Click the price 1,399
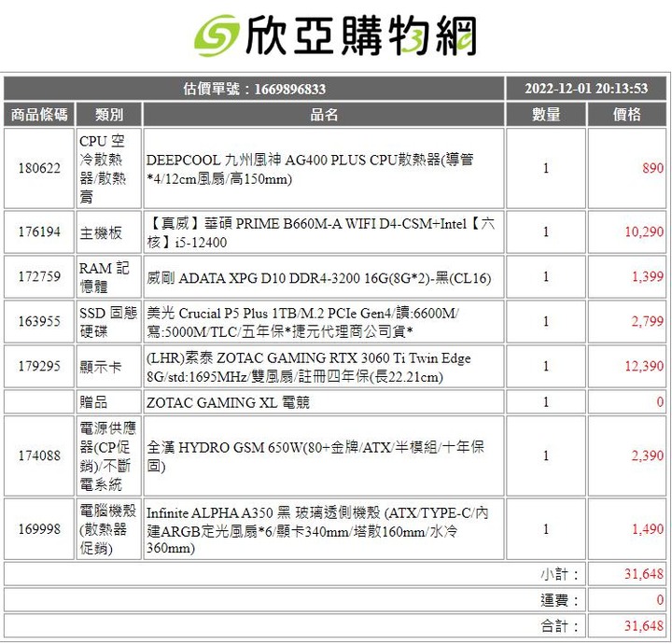 [648, 276]
